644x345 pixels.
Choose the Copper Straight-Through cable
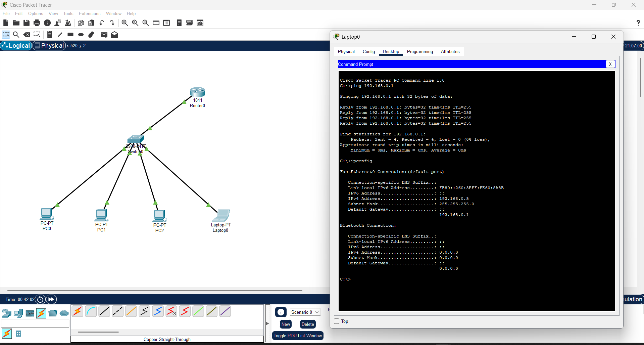point(104,311)
